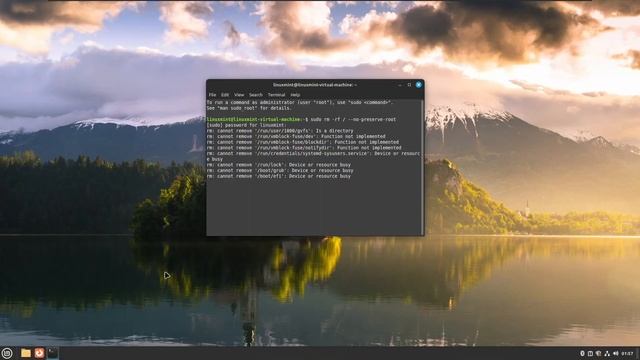Click the green linuxmint@linuxmint-virtual-machine prompt
This screenshot has width=640, height=360.
click(255, 120)
